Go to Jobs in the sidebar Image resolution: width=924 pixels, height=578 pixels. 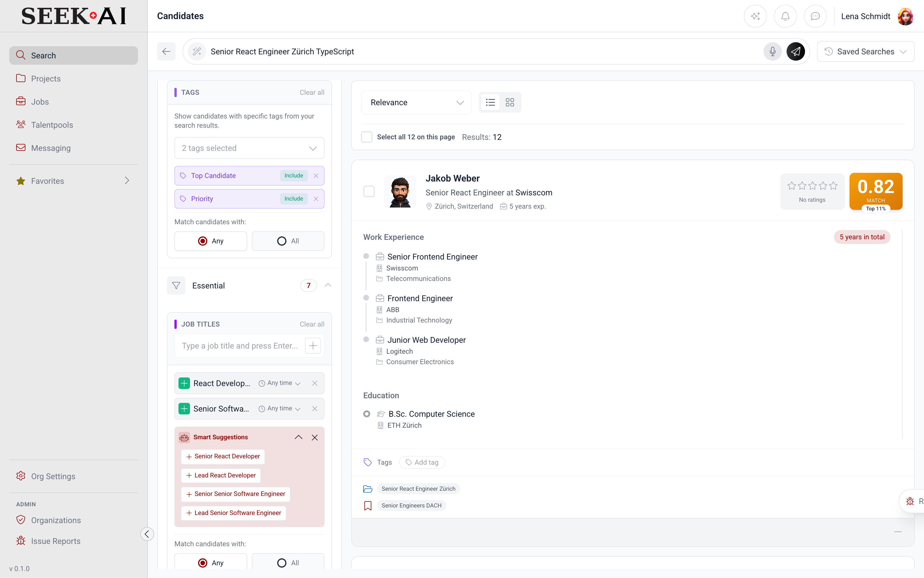(73, 102)
